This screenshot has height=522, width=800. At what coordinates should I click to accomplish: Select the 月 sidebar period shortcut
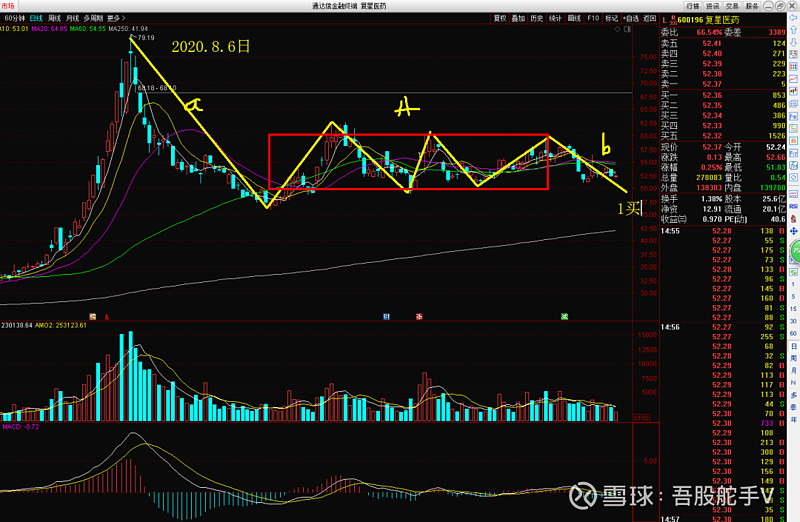click(x=793, y=370)
